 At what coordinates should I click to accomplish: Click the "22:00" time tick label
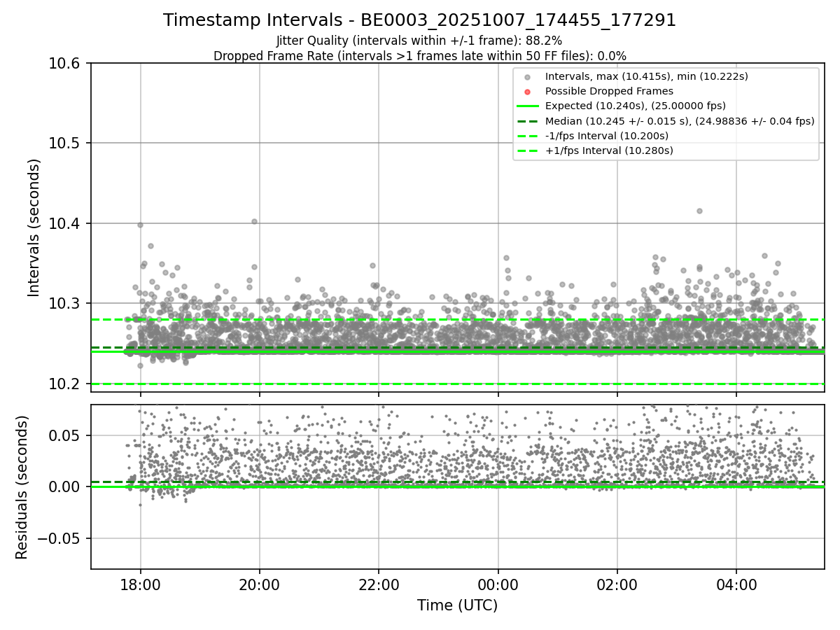tap(379, 584)
